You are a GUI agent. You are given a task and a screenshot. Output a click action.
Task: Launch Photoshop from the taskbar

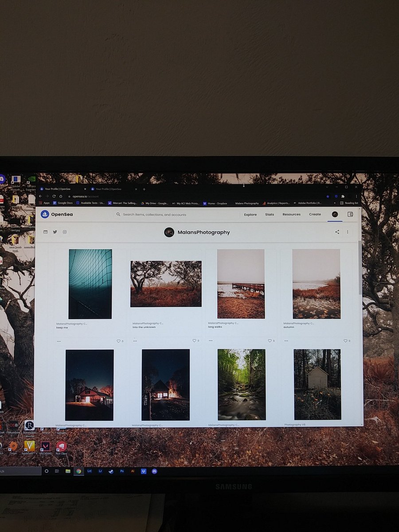122,471
